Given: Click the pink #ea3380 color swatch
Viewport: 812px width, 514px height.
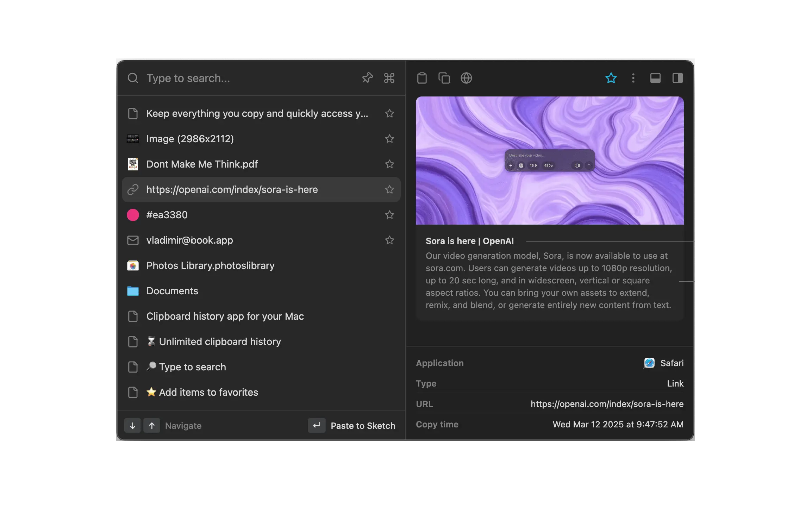Looking at the screenshot, I should tap(133, 215).
